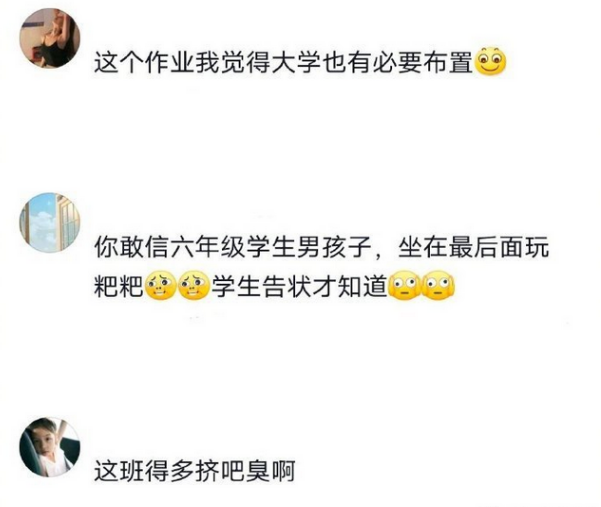Click the word 大学 in first comment
601x507 pixels.
click(296, 62)
